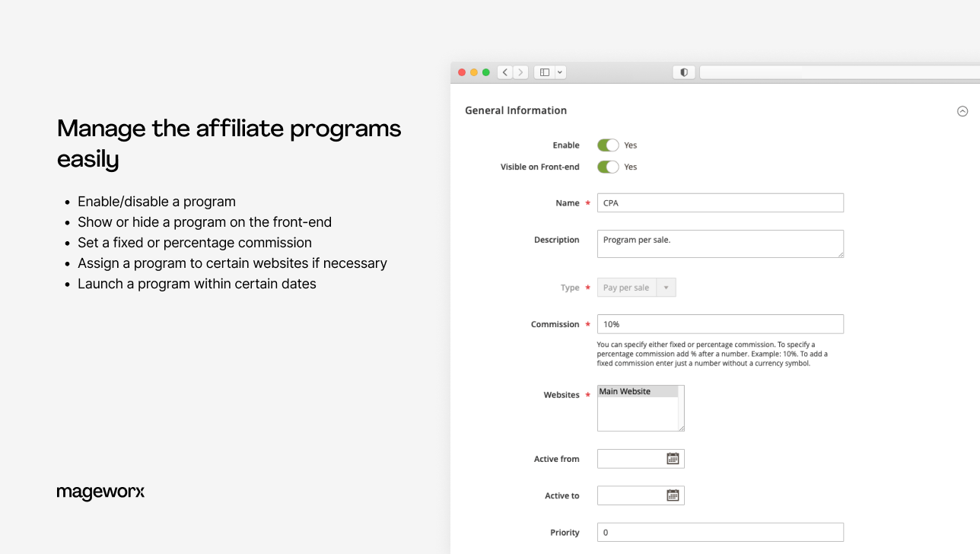Click the privacy shield icon in toolbar

[684, 72]
